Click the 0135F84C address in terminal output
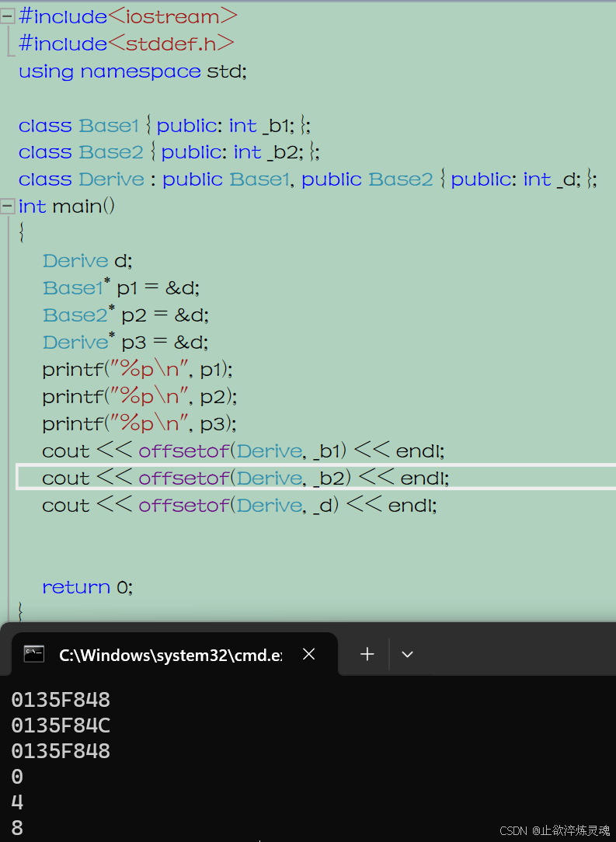Viewport: 616px width, 842px height. 61,725
